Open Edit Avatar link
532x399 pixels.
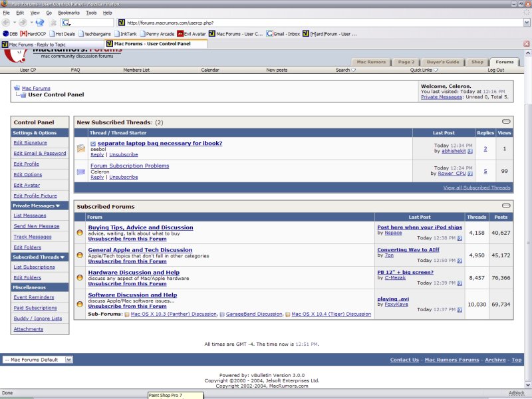point(27,185)
